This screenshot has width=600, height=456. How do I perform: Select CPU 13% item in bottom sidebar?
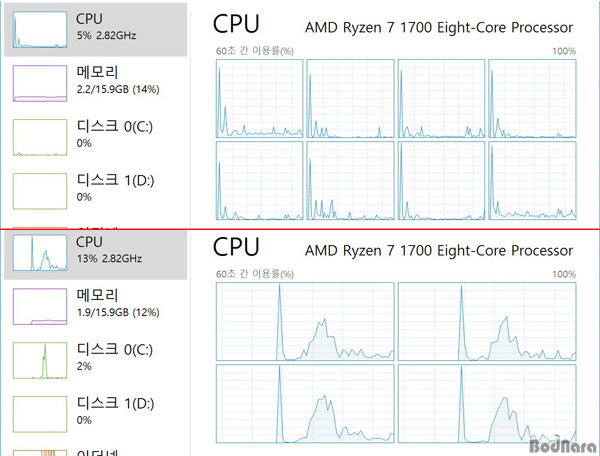[96, 254]
